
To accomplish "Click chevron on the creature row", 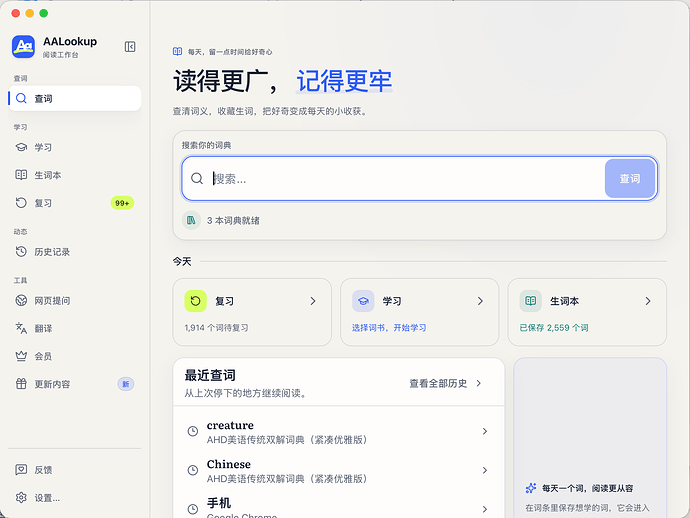I will 484,431.
